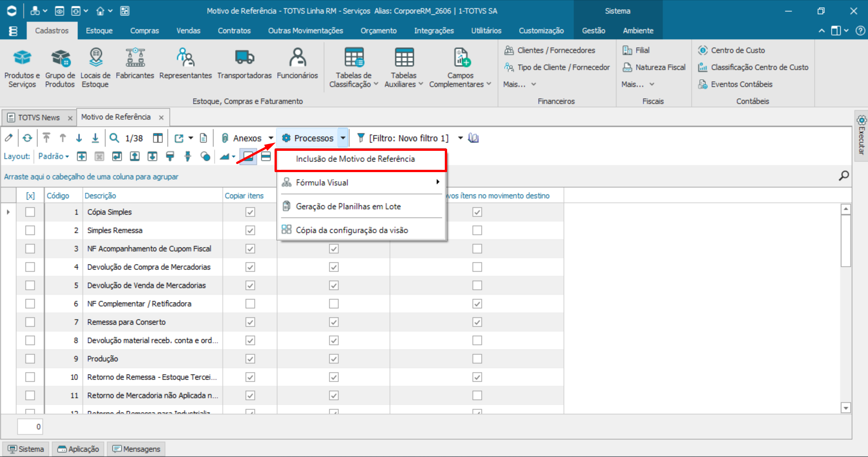The height and width of the screenshot is (457, 868).
Task: Open Fabricantes registry
Action: (135, 64)
